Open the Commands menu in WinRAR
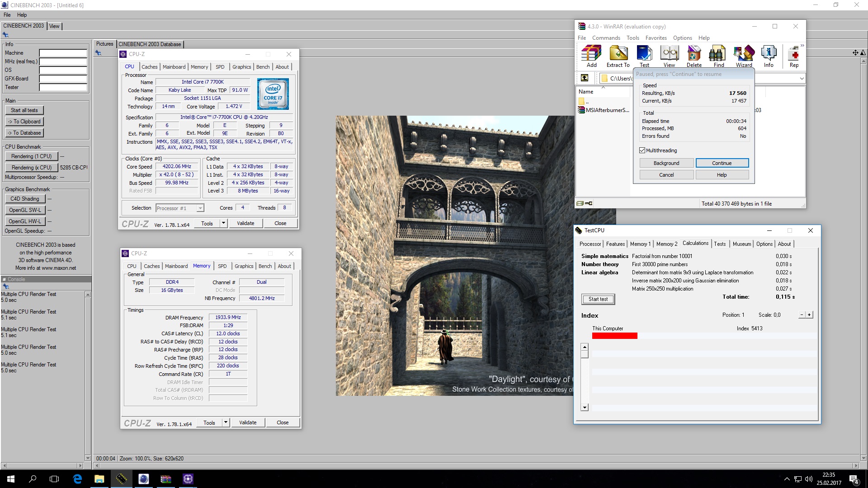This screenshot has width=868, height=488. pos(606,38)
